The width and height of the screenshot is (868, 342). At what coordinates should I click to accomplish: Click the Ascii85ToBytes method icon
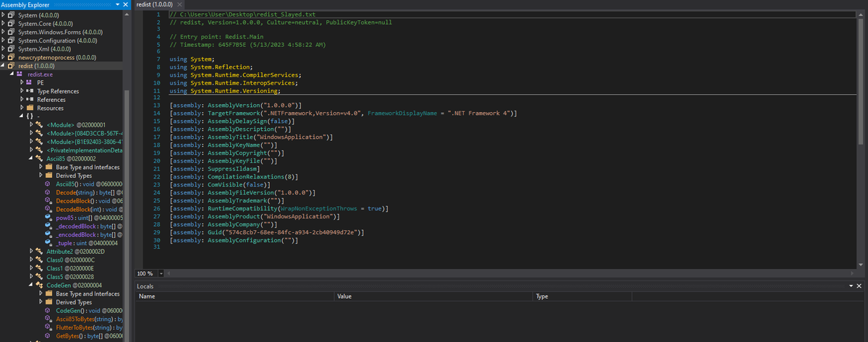click(x=48, y=319)
